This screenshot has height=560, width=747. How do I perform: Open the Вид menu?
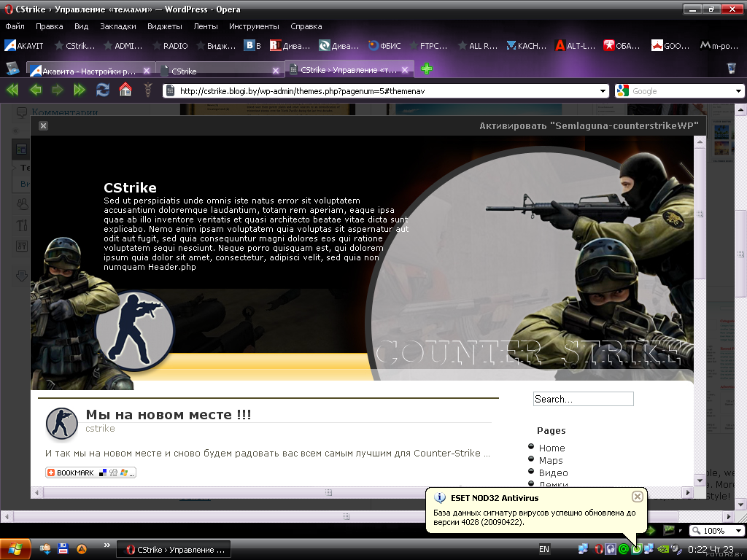tap(82, 26)
